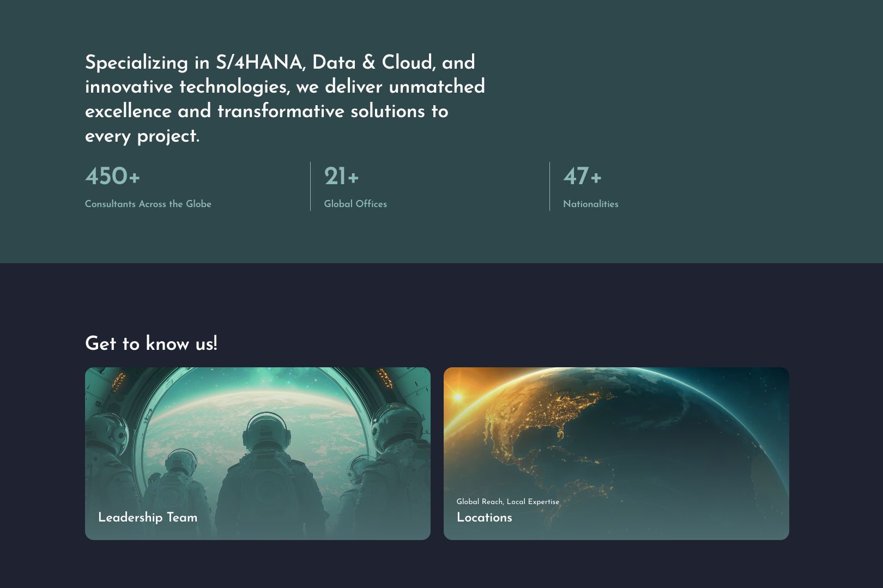Screen dimensions: 883x588
Task: Select the '21+' offices statistic
Action: click(x=342, y=177)
